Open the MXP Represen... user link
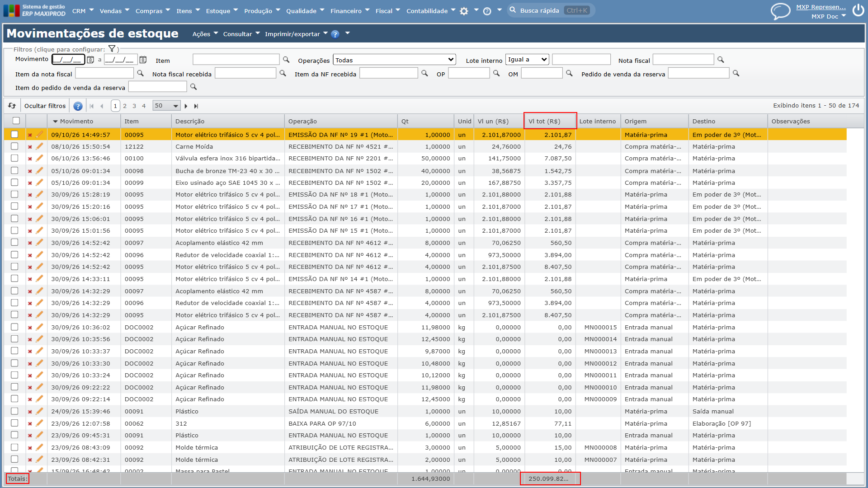The height and width of the screenshot is (488, 868). click(x=821, y=7)
